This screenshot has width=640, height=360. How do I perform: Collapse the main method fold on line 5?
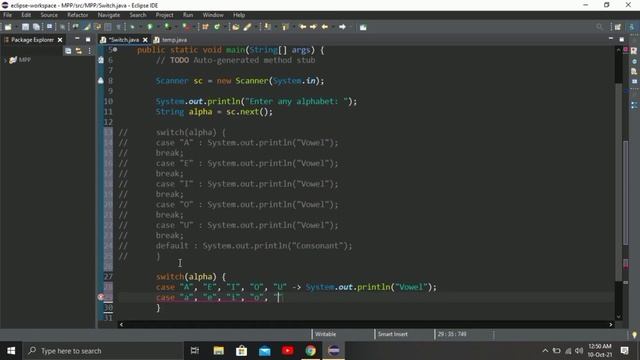pos(115,49)
